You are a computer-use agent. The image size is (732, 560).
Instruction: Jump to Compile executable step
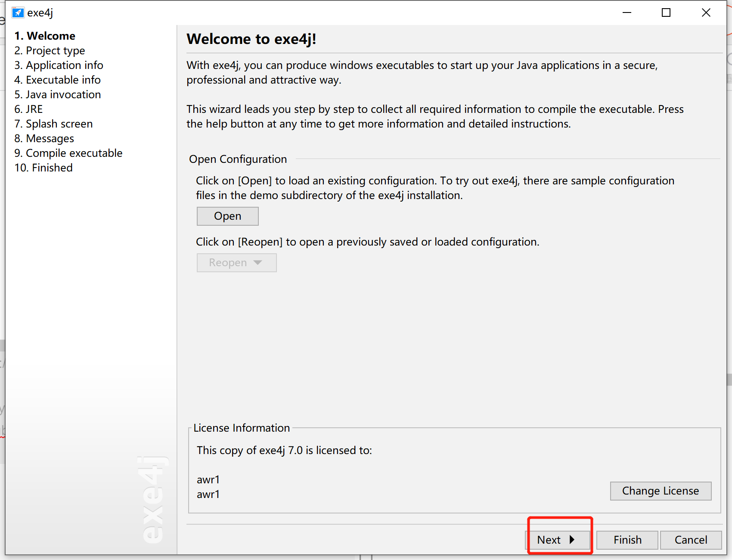[x=68, y=153]
